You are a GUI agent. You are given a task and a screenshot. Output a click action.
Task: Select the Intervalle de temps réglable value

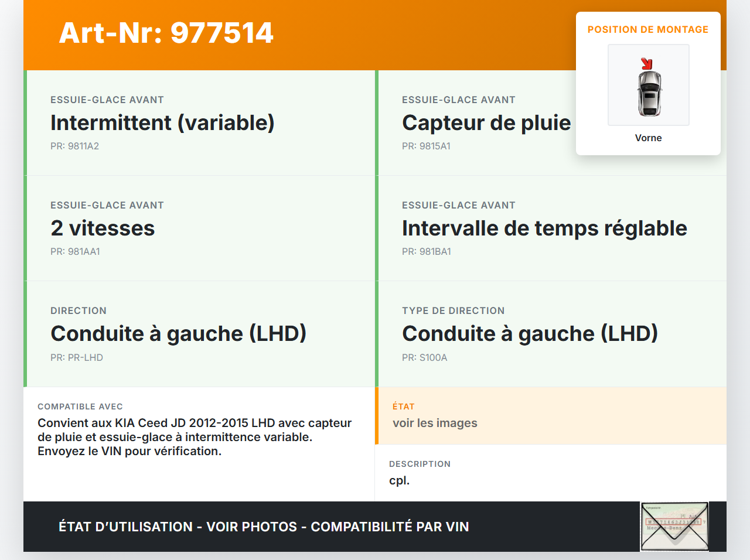pos(544,228)
